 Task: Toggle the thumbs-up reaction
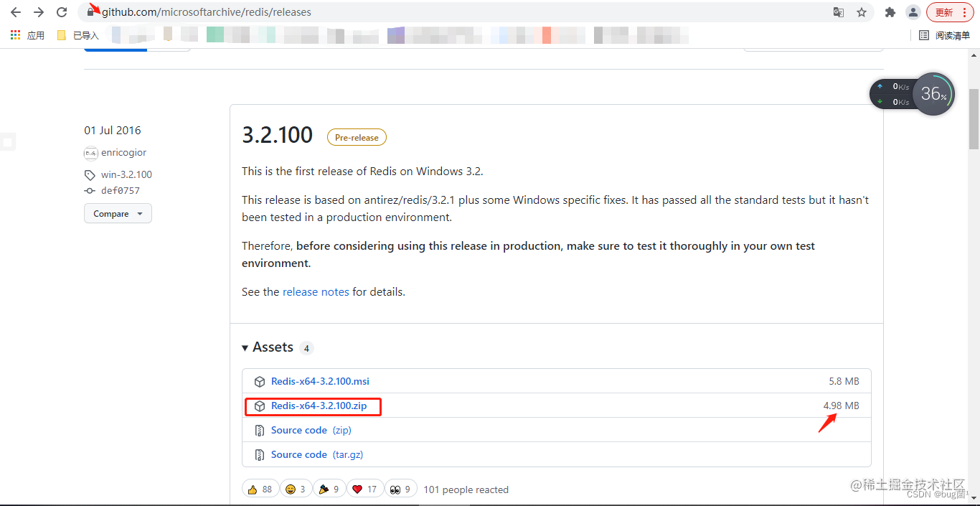[x=260, y=488]
